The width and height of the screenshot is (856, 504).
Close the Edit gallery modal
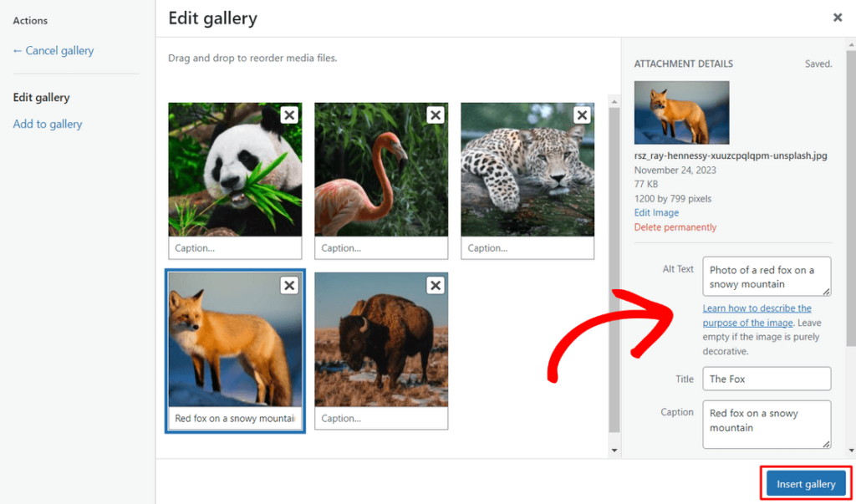(x=837, y=17)
